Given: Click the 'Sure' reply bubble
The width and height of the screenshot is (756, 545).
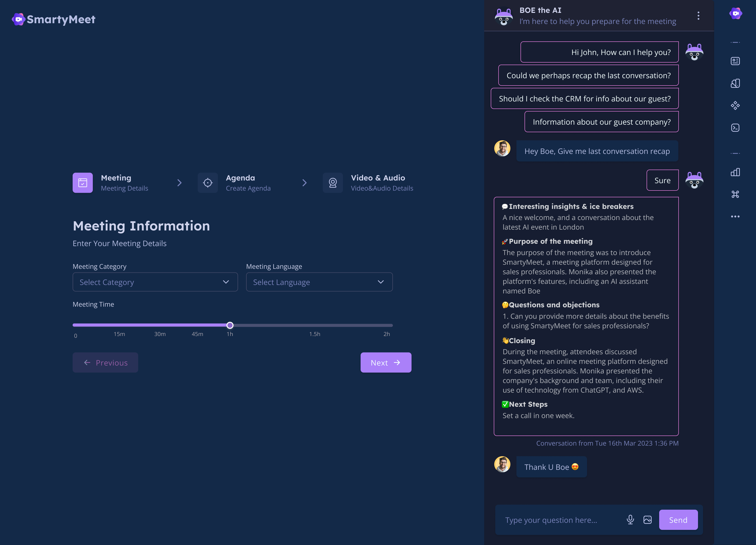Looking at the screenshot, I should [662, 180].
